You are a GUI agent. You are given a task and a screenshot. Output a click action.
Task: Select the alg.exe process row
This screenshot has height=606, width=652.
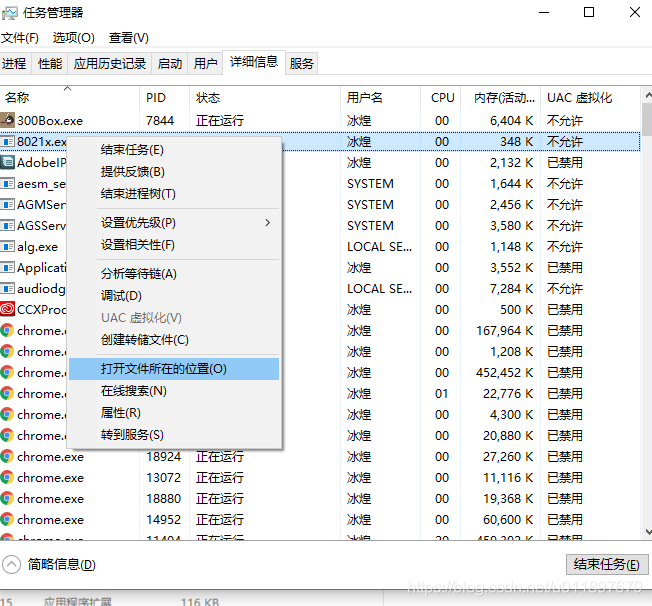coord(320,247)
